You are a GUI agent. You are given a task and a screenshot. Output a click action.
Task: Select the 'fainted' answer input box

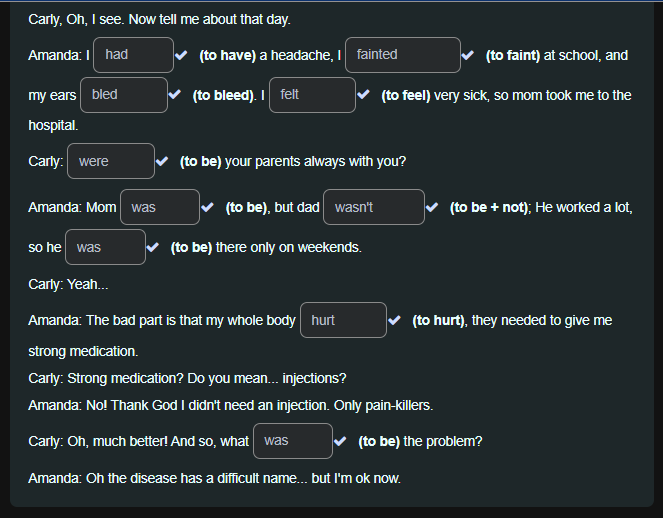[x=402, y=55]
